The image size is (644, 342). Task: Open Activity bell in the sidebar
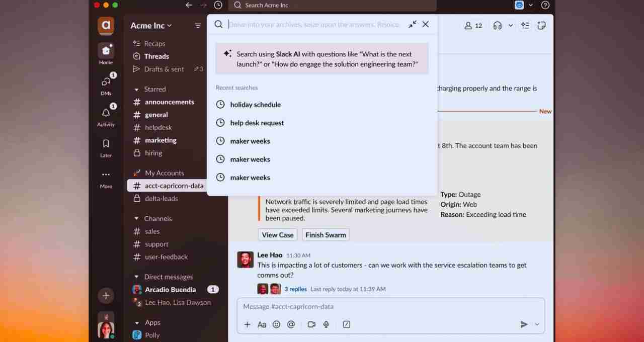click(x=106, y=116)
